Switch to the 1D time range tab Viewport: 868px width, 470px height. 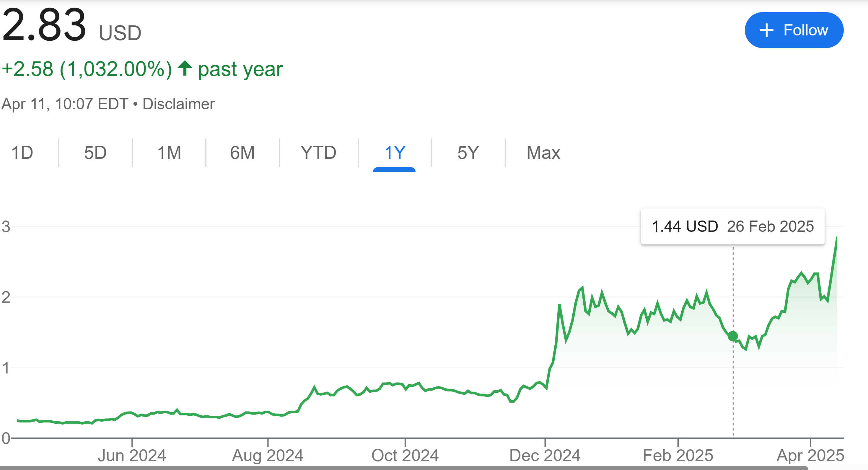click(x=22, y=153)
